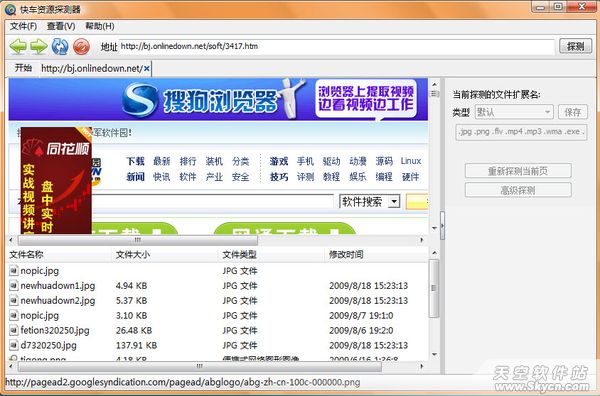Open the 驱动 link on webpage
The width and height of the screenshot is (600, 396).
click(x=331, y=161)
